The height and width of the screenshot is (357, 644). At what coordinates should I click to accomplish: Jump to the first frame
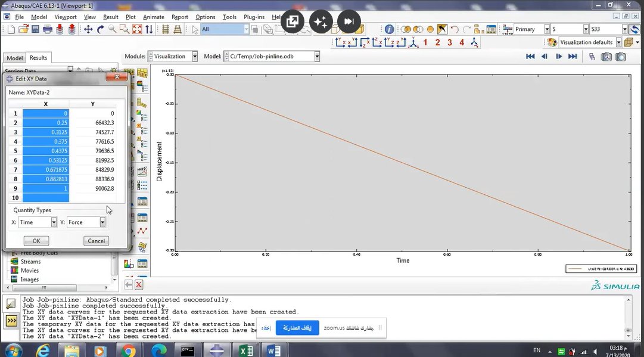pyautogui.click(x=530, y=56)
